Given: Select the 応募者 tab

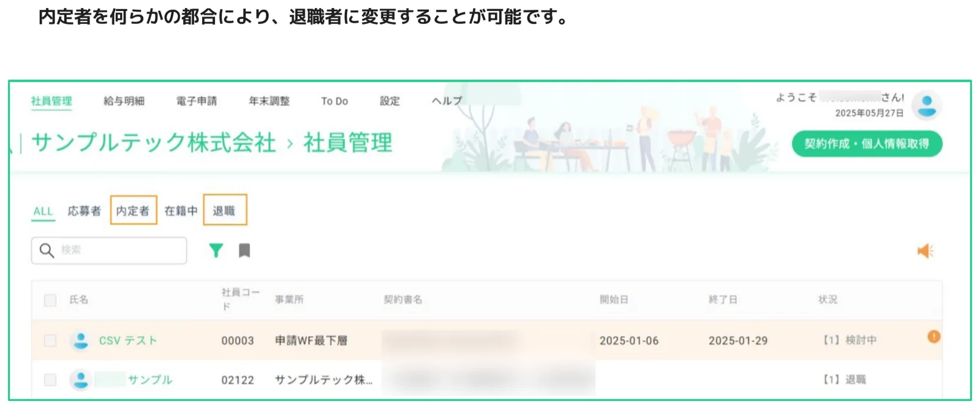Looking at the screenshot, I should 84,211.
